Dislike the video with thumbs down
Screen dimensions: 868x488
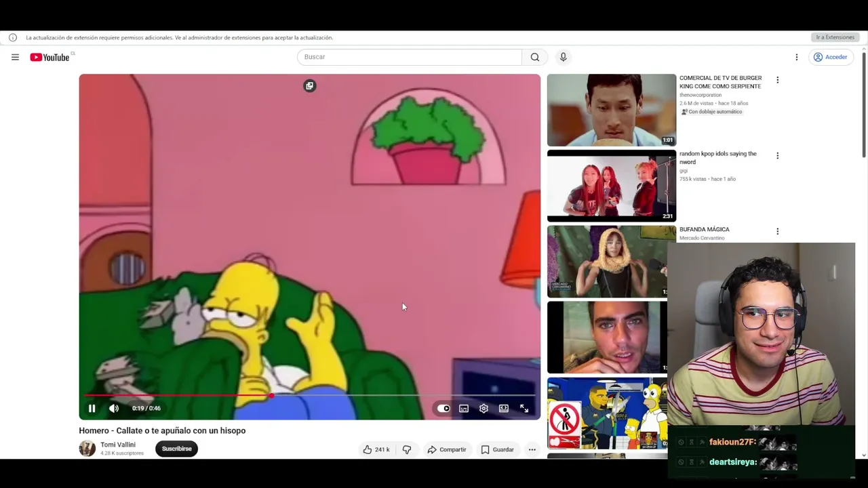407,449
